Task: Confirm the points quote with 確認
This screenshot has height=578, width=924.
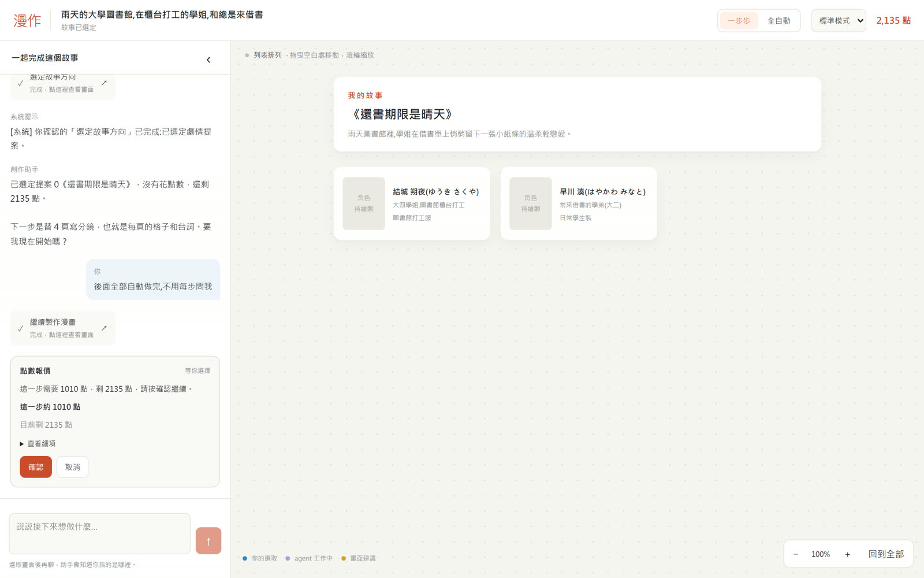Action: click(x=36, y=467)
